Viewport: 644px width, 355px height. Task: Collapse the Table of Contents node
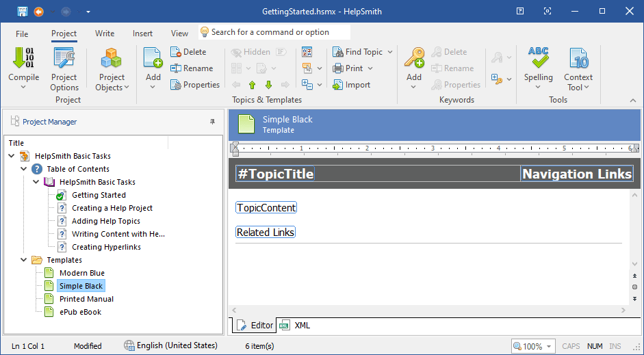coord(24,169)
